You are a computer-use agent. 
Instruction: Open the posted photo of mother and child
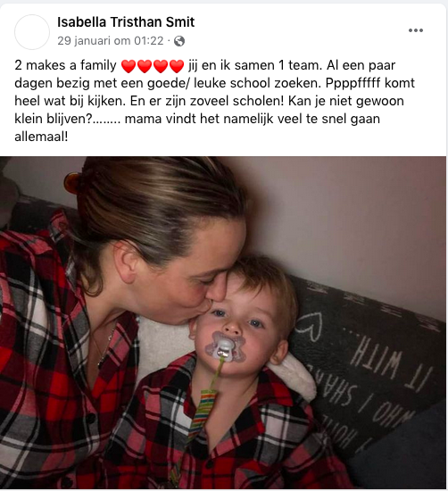pos(223,322)
